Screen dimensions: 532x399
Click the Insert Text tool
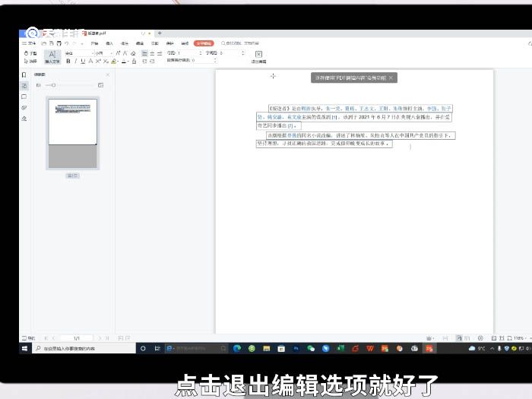(52, 57)
